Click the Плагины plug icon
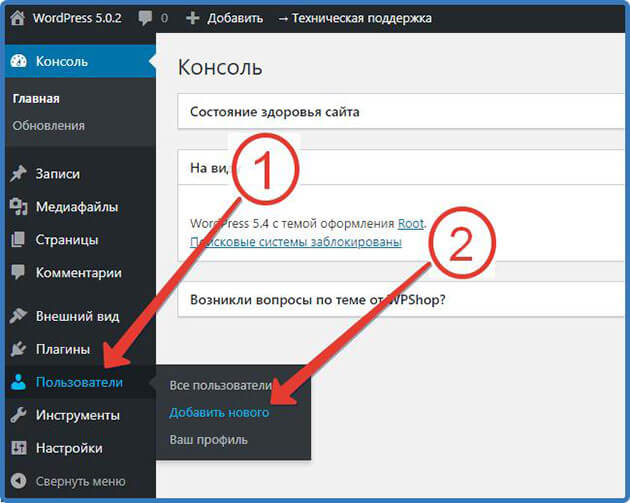This screenshot has width=630, height=503. (x=18, y=349)
